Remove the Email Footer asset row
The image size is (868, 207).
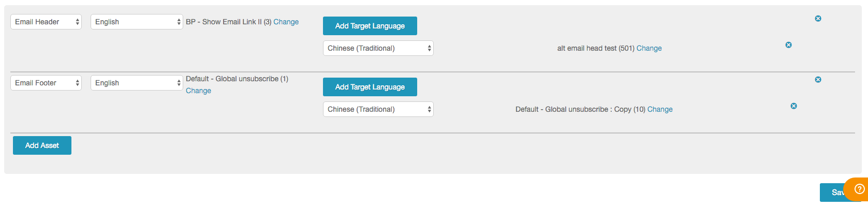[818, 80]
